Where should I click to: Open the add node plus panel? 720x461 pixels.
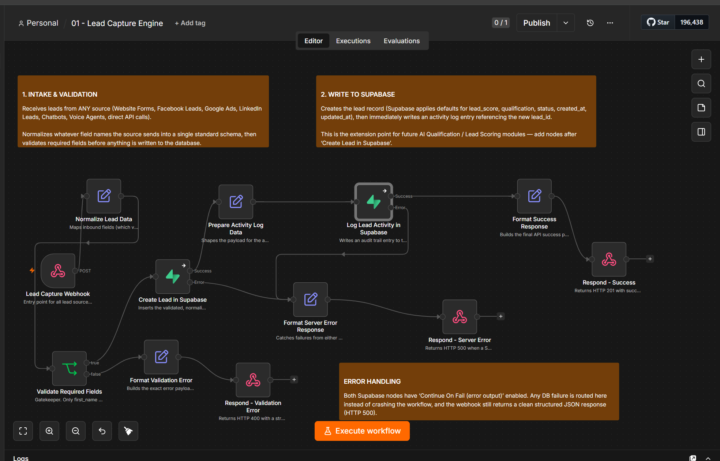pos(701,59)
